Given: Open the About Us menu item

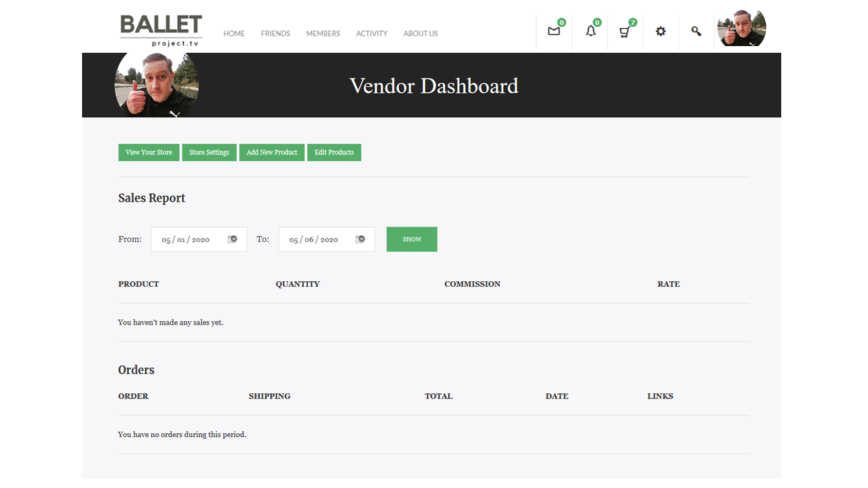Looking at the screenshot, I should (x=420, y=33).
